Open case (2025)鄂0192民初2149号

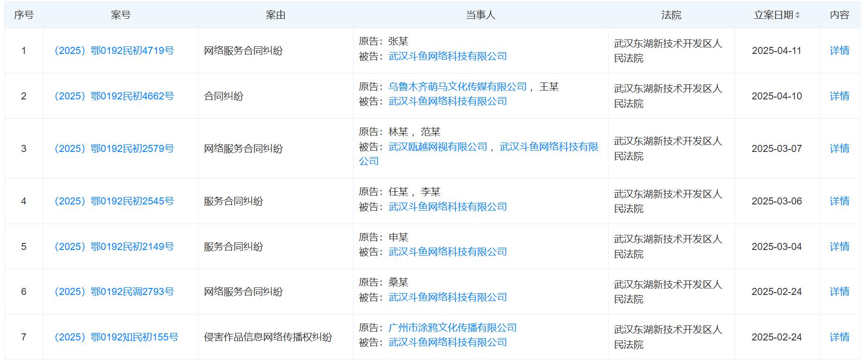[x=114, y=247]
